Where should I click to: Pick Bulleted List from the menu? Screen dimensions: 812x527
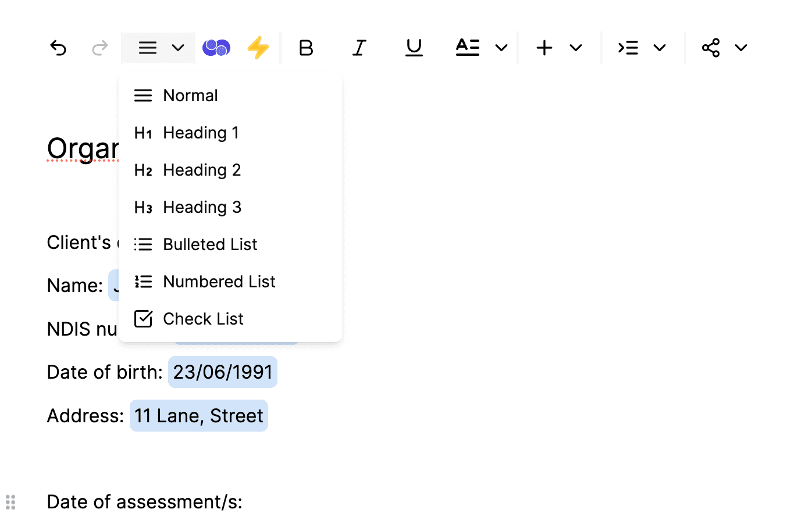coord(209,244)
